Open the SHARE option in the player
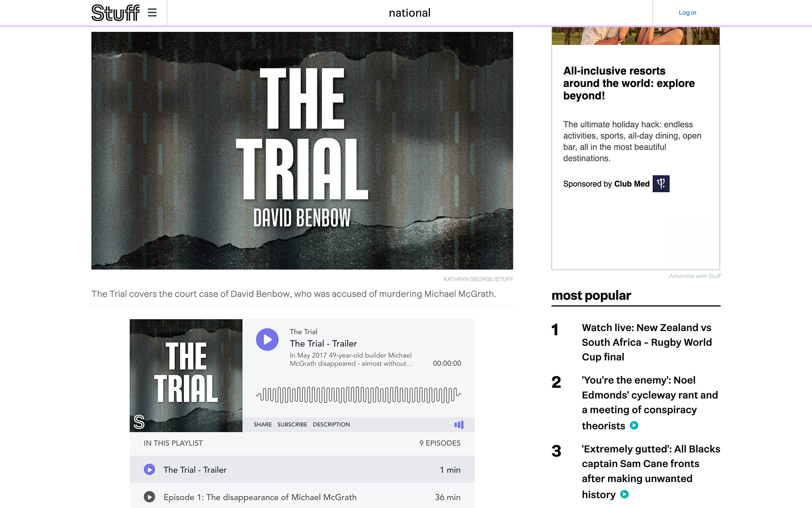Screen dimensions: 812x508 263,425
